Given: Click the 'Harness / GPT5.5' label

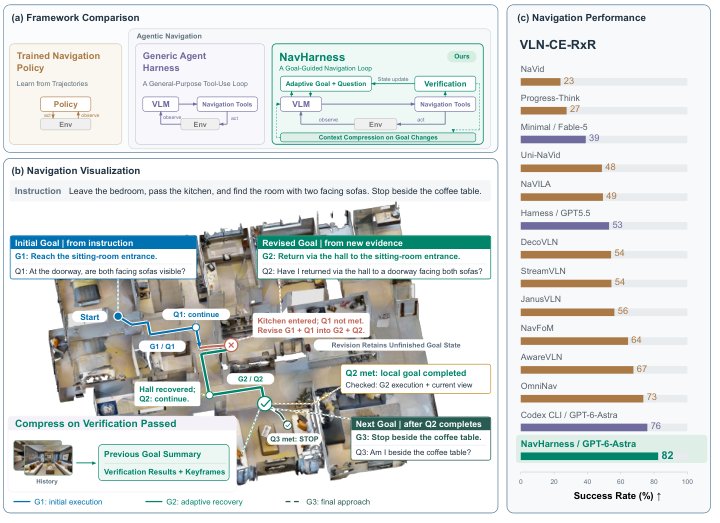Looking at the screenshot, I should coord(555,213).
